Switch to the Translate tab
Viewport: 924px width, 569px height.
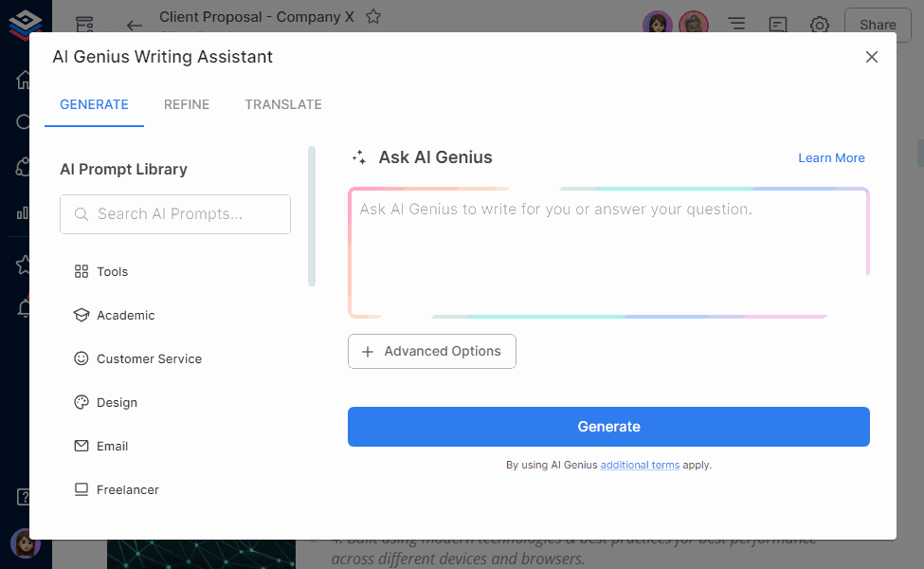(282, 104)
